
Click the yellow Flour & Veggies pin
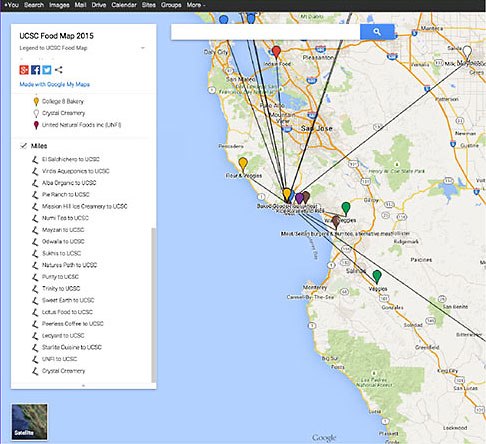coord(243,164)
